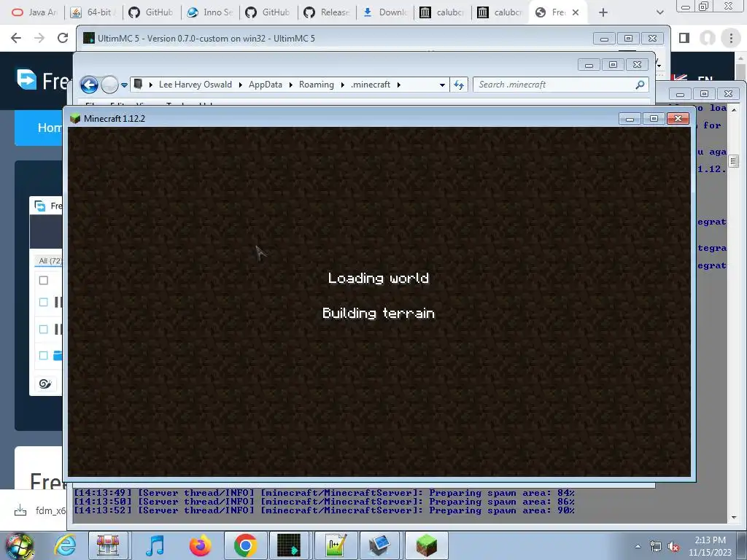
Task: Click Explorer's refresh button
Action: 459,85
